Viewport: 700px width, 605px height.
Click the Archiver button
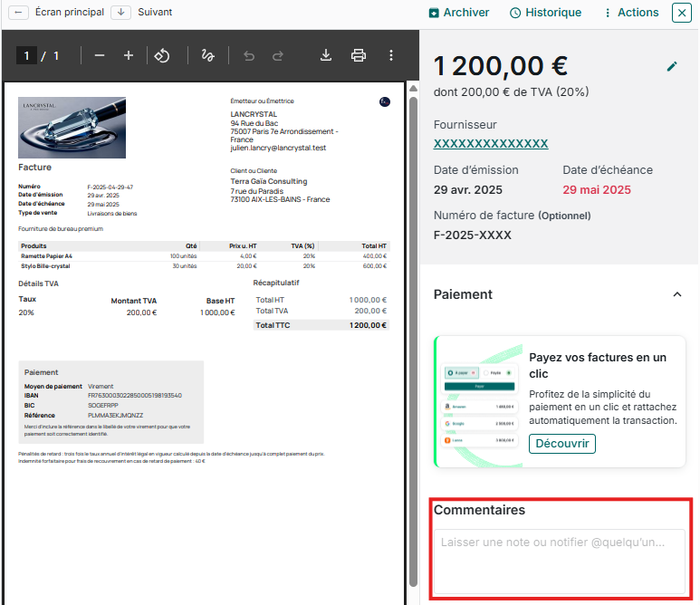pyautogui.click(x=459, y=13)
